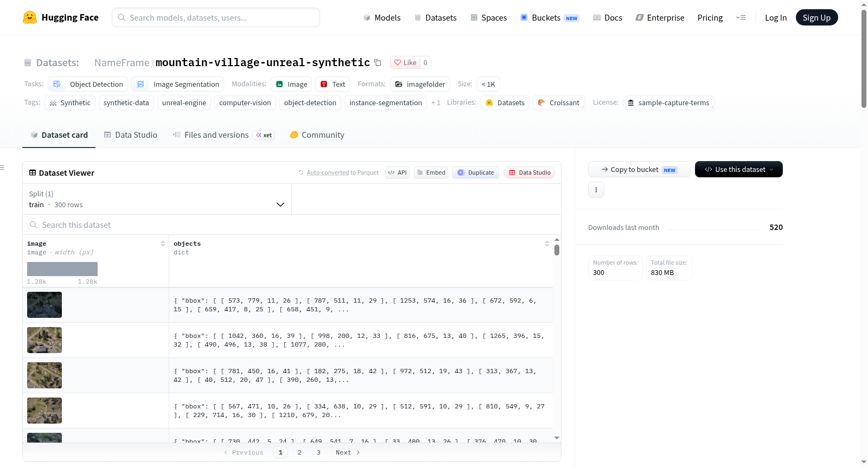This screenshot has height=467, width=868.
Task: Sort by the objects column sort arrows
Action: pos(547,244)
